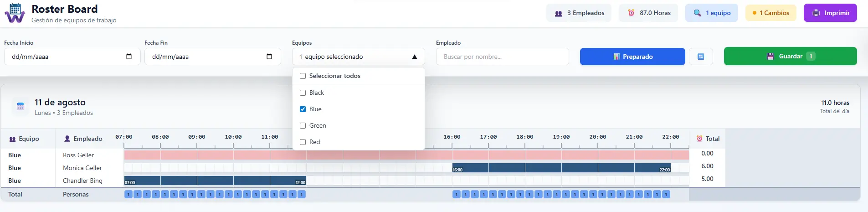Screen dimensions: 868x212
Task: Click the orange dot in Cambios badge
Action: tap(755, 13)
